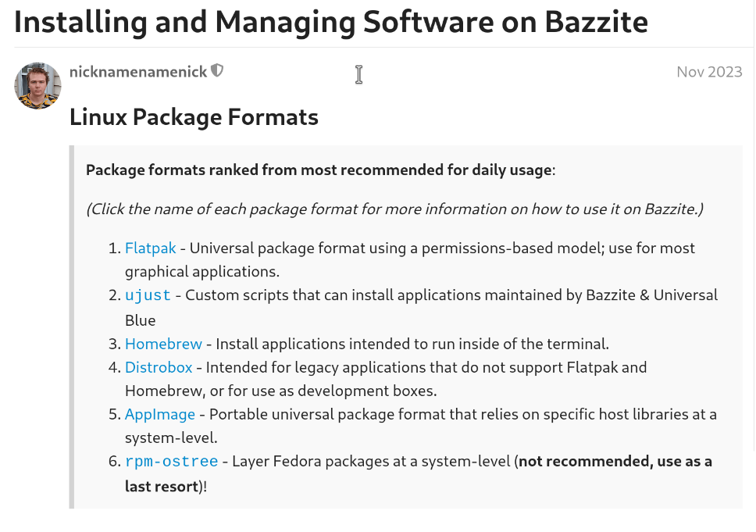This screenshot has width=756, height=532.
Task: Select the Linux Package Formats heading
Action: 194,117
